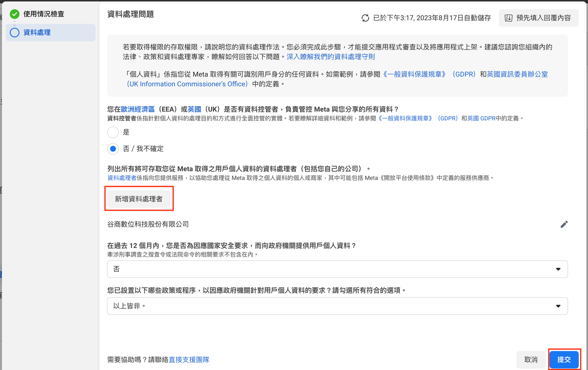Click the autosave refresh icon
This screenshot has height=370, width=588.
coord(365,18)
